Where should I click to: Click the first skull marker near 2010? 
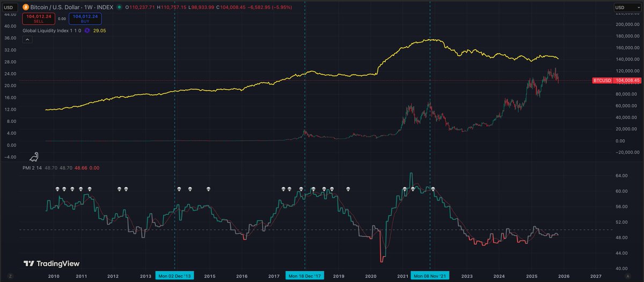tap(57, 189)
